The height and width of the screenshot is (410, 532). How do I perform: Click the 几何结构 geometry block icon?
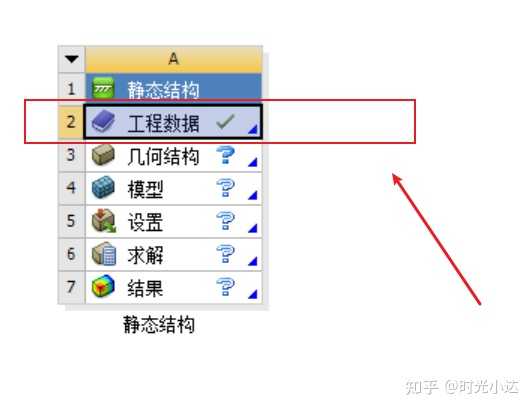(x=103, y=154)
